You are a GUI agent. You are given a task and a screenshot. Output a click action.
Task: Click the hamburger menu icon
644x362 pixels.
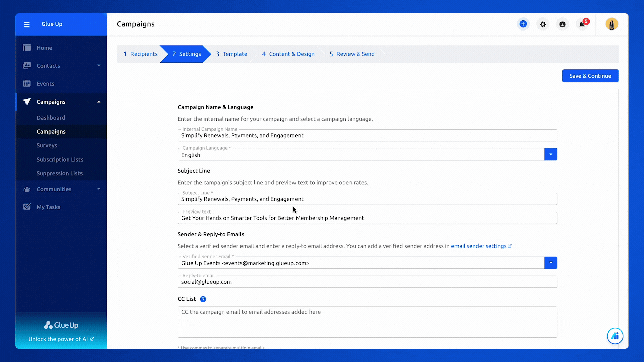(x=27, y=24)
